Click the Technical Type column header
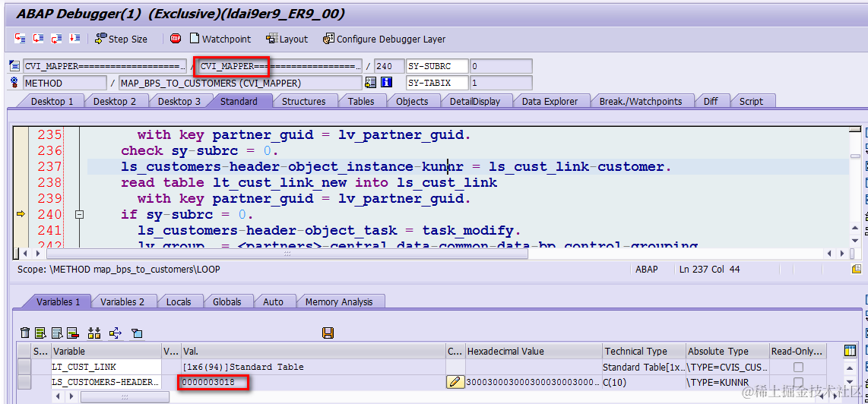868x404 pixels. (644, 351)
